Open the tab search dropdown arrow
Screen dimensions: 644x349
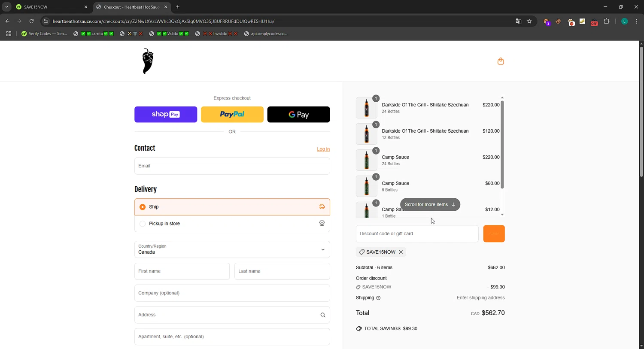click(x=6, y=7)
